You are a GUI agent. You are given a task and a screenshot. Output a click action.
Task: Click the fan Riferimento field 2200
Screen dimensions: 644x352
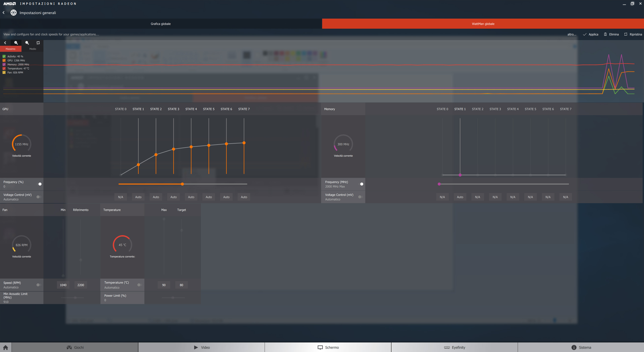pos(81,285)
